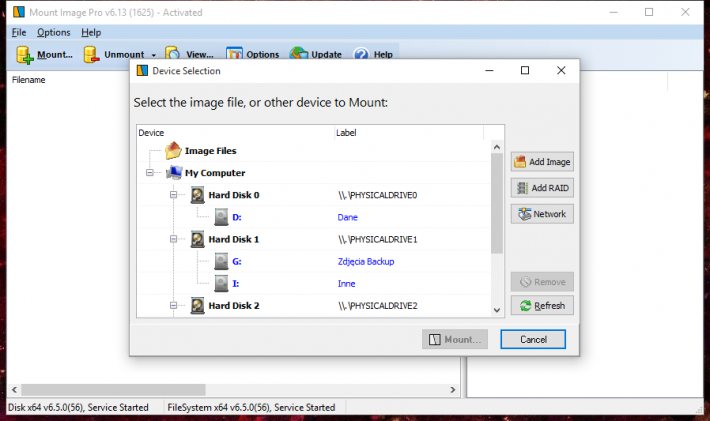Click the Update globe icon

pyautogui.click(x=299, y=53)
